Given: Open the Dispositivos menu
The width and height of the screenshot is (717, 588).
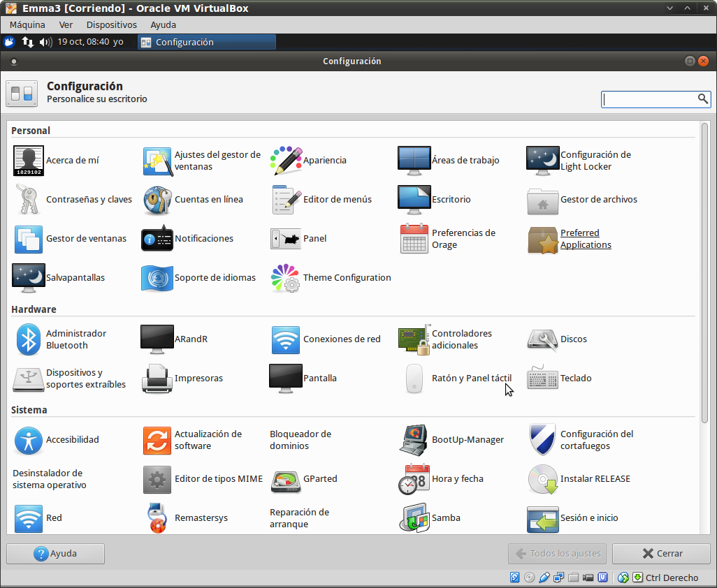Looking at the screenshot, I should tap(111, 24).
